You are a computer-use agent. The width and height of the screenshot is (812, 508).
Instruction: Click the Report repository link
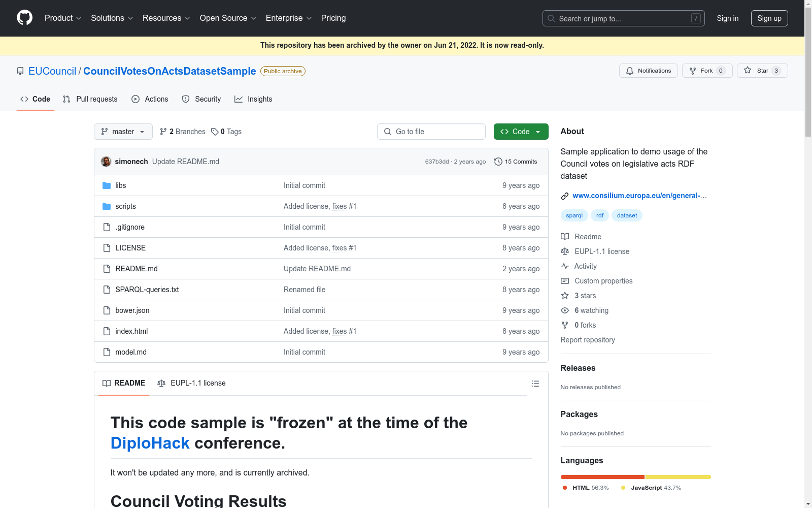[x=588, y=340]
